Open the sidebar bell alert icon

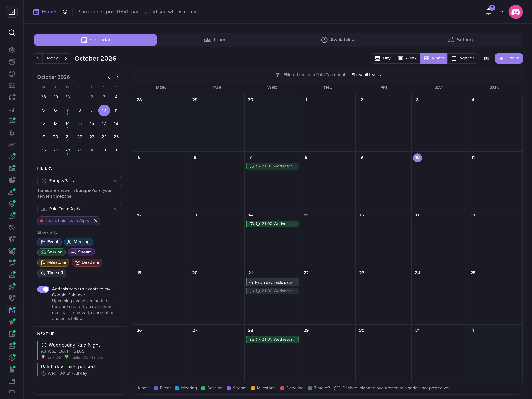click(x=12, y=133)
